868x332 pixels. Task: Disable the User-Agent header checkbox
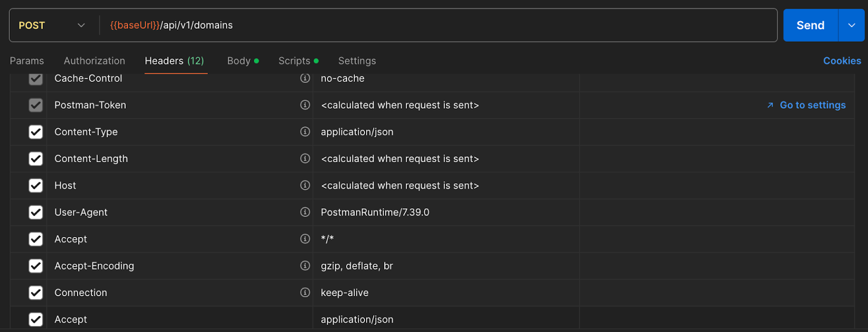click(36, 212)
